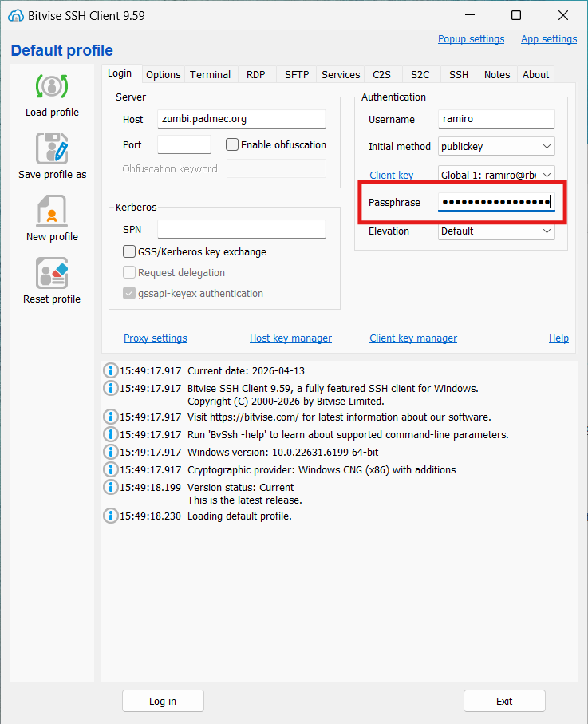The height and width of the screenshot is (724, 588).
Task: Open the About tab
Action: point(535,74)
